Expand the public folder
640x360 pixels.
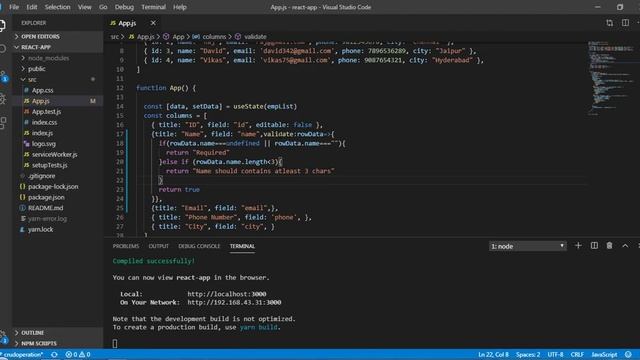[37, 69]
